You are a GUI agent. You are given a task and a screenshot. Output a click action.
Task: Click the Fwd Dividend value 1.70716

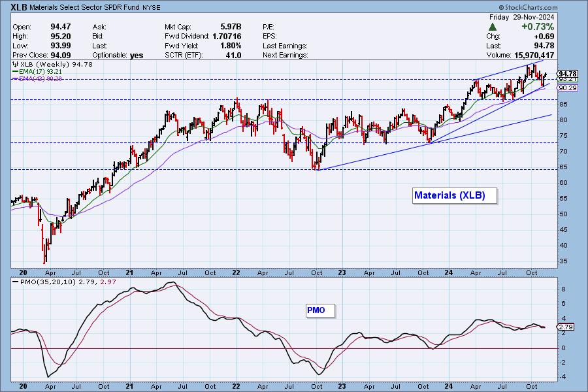click(227, 37)
